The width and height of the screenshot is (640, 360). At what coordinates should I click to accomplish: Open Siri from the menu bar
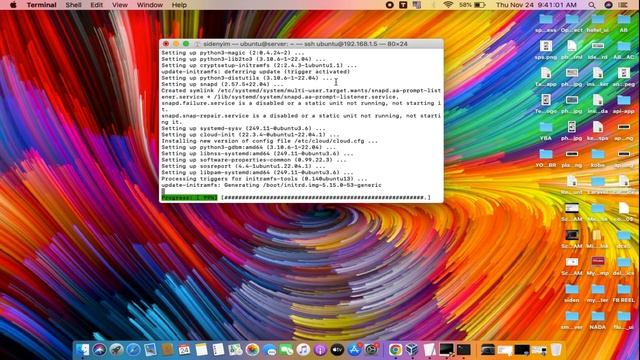(608, 5)
